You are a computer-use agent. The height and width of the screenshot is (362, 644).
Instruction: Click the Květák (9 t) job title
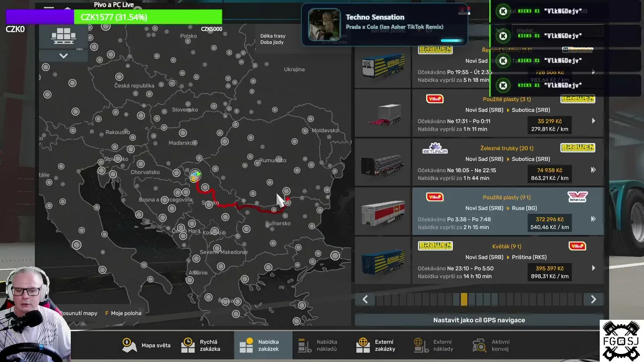[x=507, y=246]
